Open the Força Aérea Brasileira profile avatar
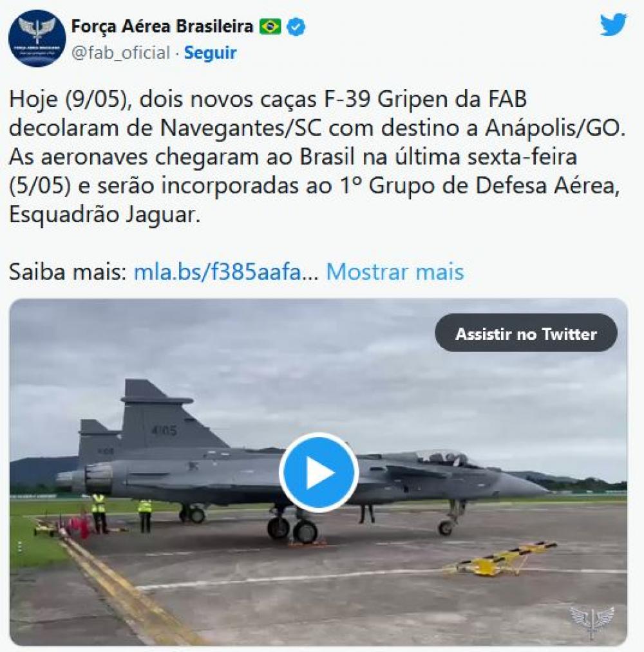This screenshot has width=644, height=652. 37,38
